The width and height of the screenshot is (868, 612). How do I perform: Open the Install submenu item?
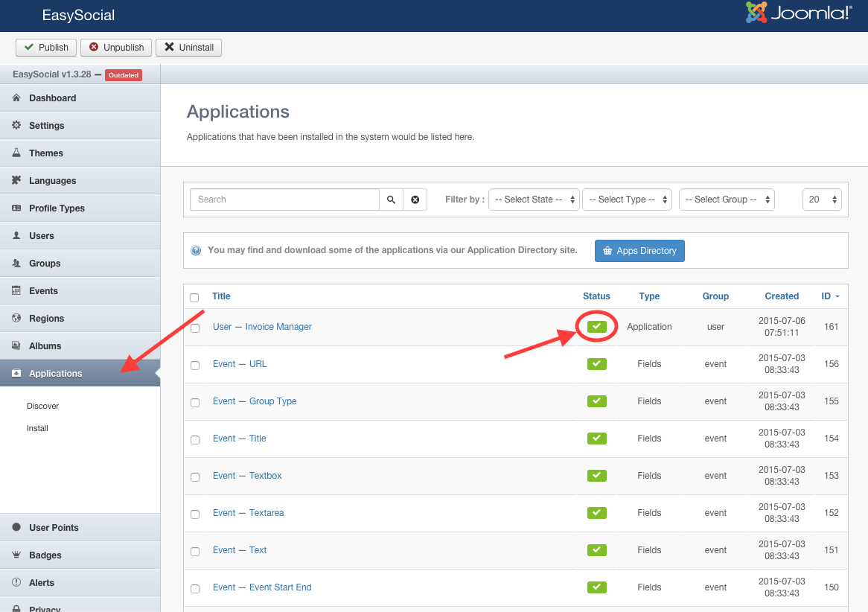click(x=37, y=428)
